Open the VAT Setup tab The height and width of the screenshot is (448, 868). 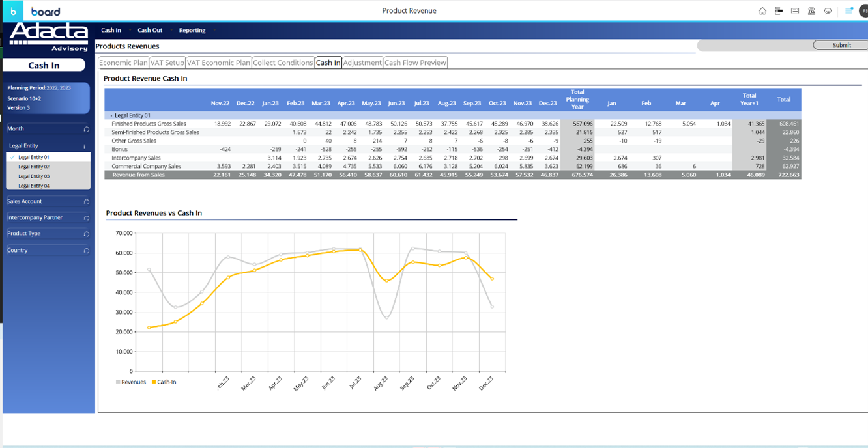167,63
